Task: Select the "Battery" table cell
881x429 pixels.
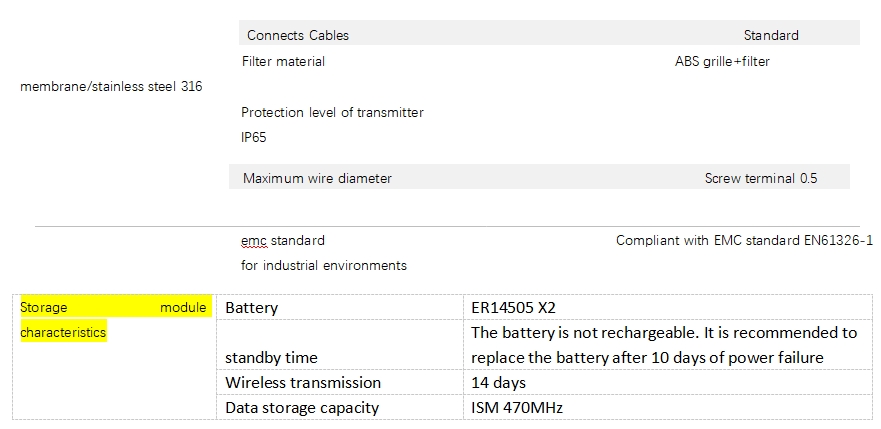Action: pyautogui.click(x=252, y=308)
